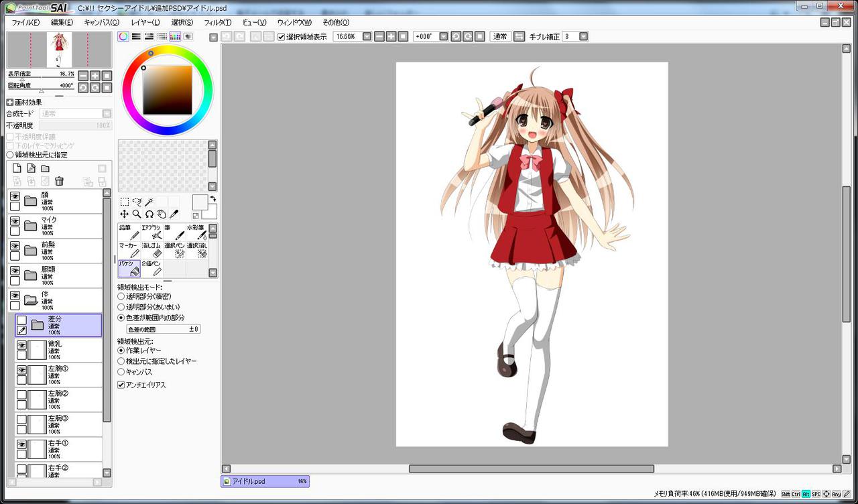
Task: Toggle the 選択領域表示 checkbox
Action: 282,37
